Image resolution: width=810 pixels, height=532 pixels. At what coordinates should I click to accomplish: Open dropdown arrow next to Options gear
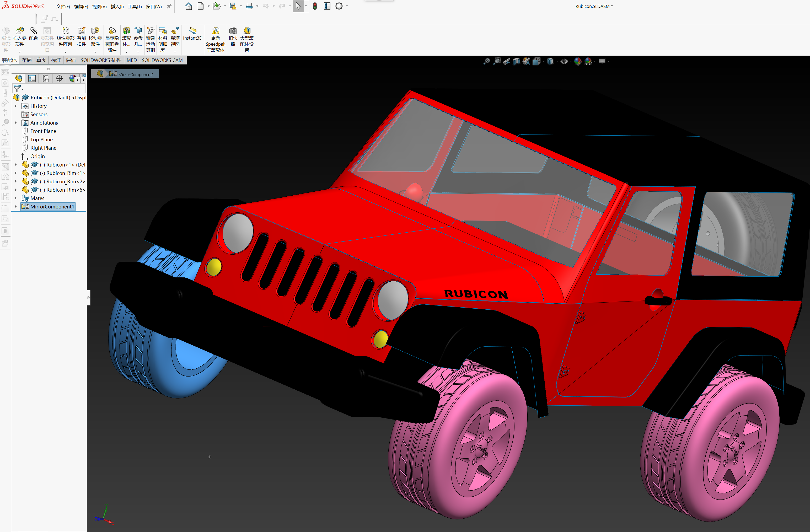coord(347,6)
